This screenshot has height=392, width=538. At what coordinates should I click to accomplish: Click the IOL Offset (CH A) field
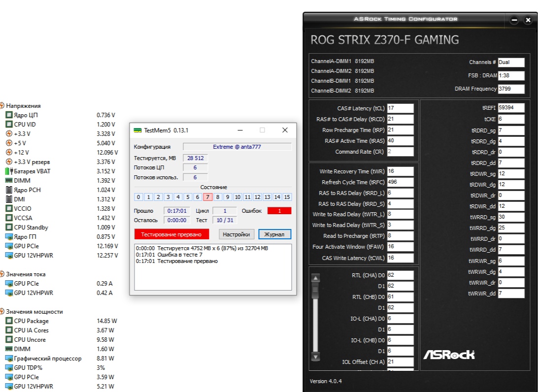click(401, 362)
